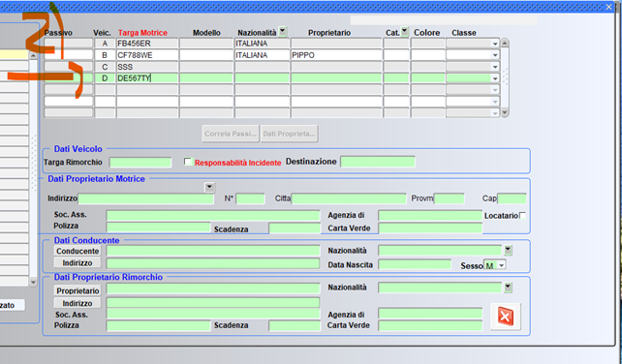Click Indirizzo field in Dati Proprietario Motrice
Screen dimensions: 622x364
click(146, 198)
